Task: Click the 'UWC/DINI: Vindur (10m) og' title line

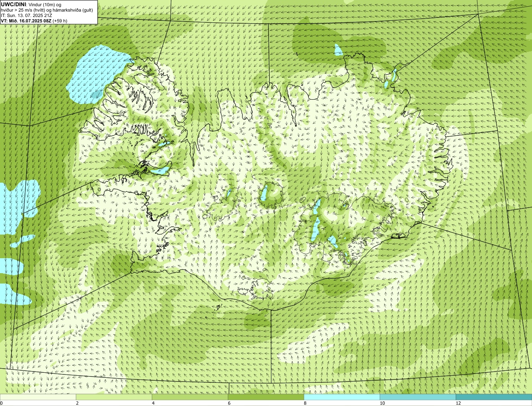Action: coord(31,4)
